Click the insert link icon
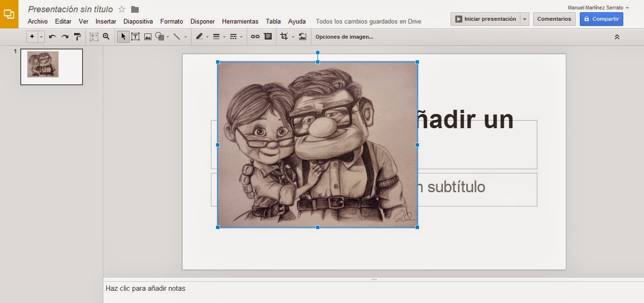 255,36
